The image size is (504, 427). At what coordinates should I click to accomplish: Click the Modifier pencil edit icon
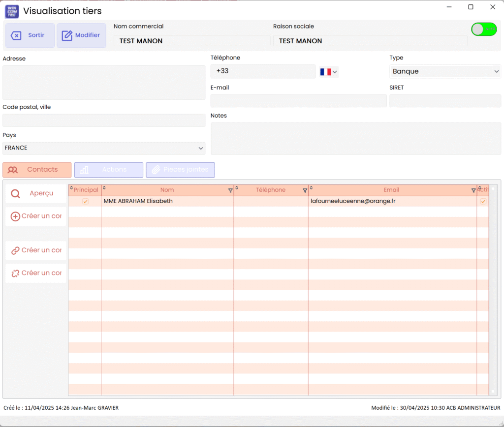click(67, 35)
